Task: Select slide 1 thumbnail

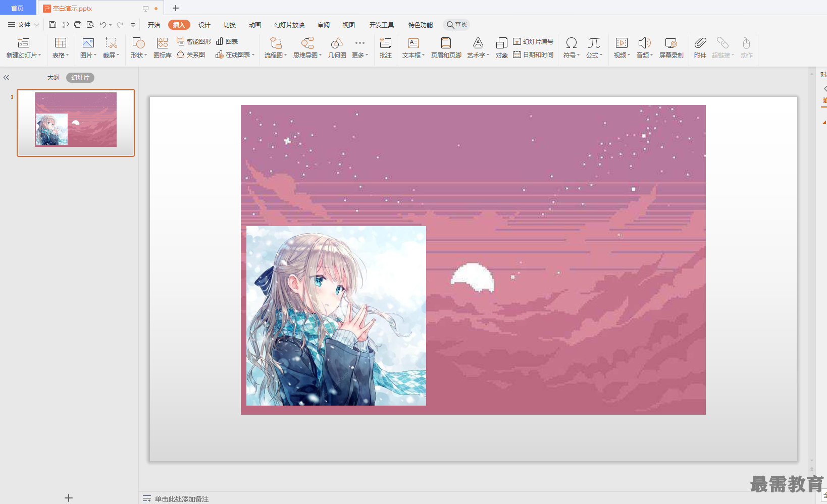Action: click(76, 123)
